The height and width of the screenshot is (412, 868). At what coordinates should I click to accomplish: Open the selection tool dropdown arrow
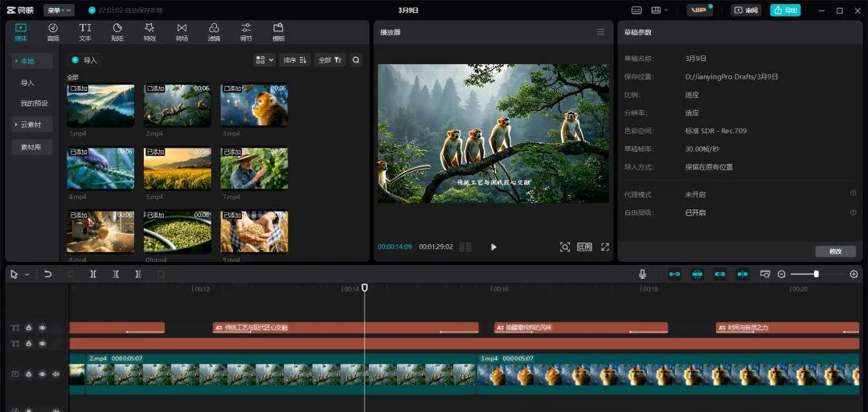[27, 275]
